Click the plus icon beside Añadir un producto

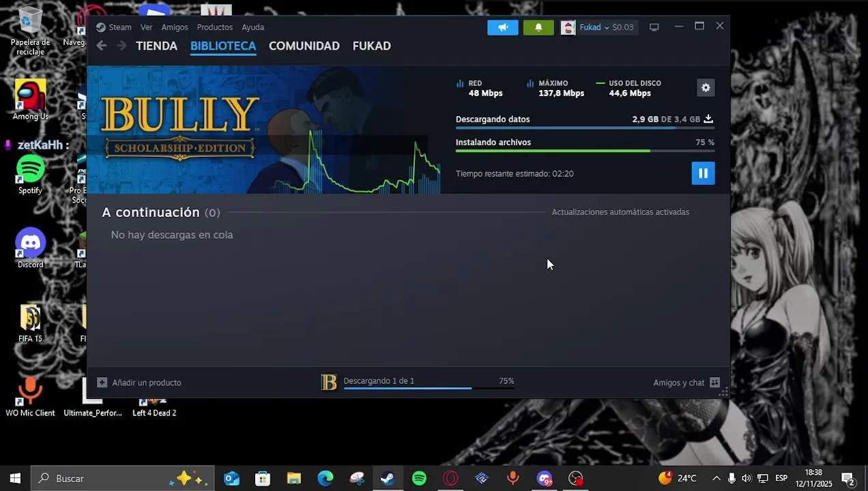tap(102, 383)
